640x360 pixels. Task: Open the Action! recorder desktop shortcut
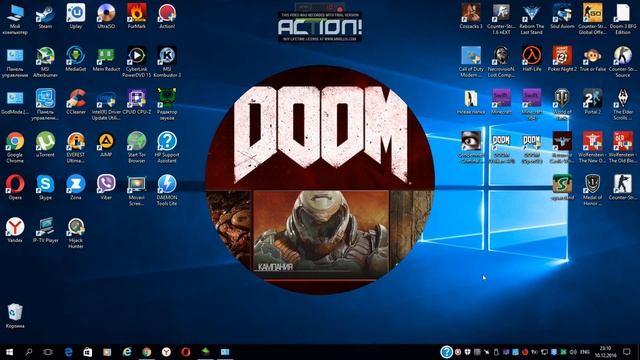[167, 16]
